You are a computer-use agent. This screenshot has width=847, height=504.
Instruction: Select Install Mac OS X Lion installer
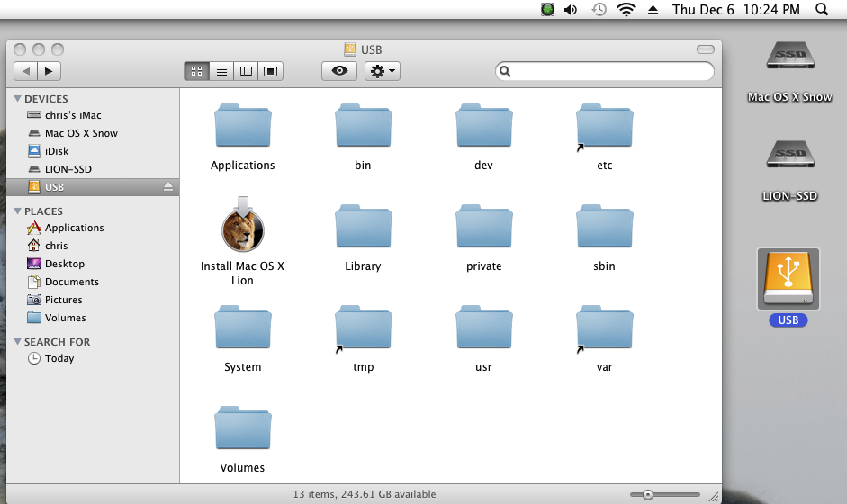(242, 224)
